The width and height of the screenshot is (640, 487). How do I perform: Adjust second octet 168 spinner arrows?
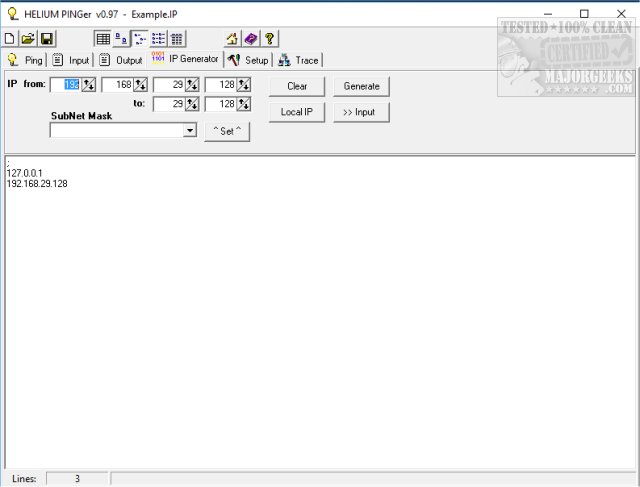coord(140,85)
